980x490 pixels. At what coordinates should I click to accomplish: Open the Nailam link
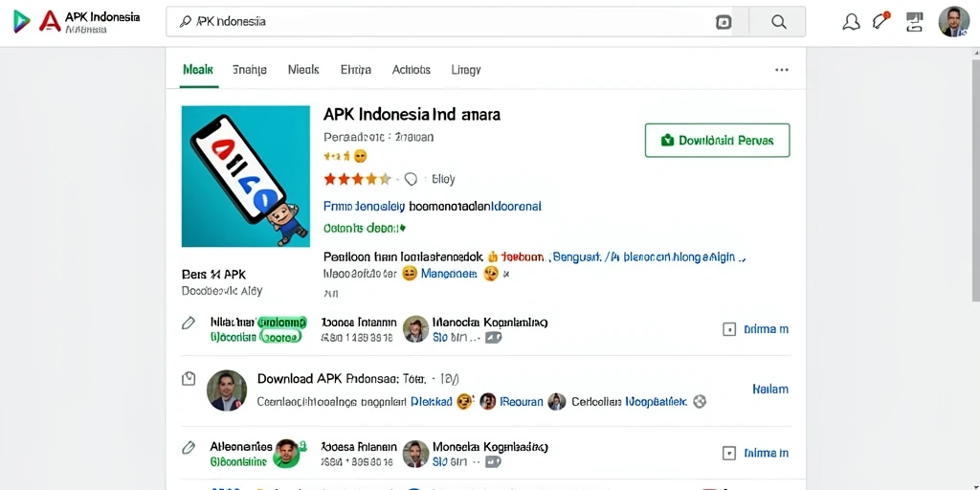click(770, 389)
